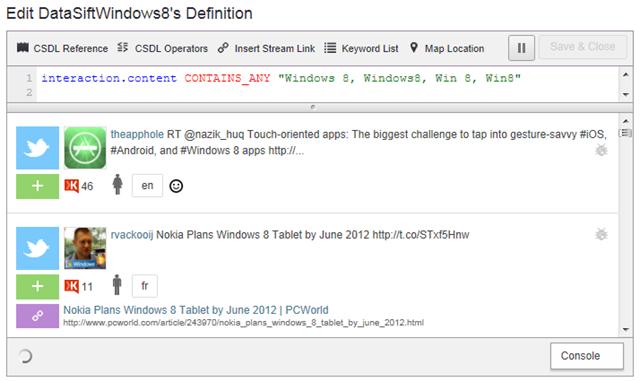Click the pcworld.com article URL

click(x=243, y=323)
